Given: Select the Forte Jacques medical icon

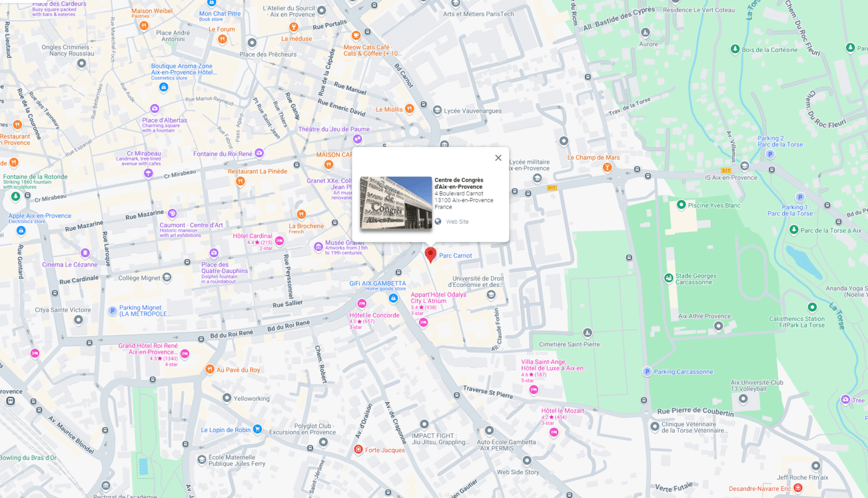Looking at the screenshot, I should [x=358, y=449].
